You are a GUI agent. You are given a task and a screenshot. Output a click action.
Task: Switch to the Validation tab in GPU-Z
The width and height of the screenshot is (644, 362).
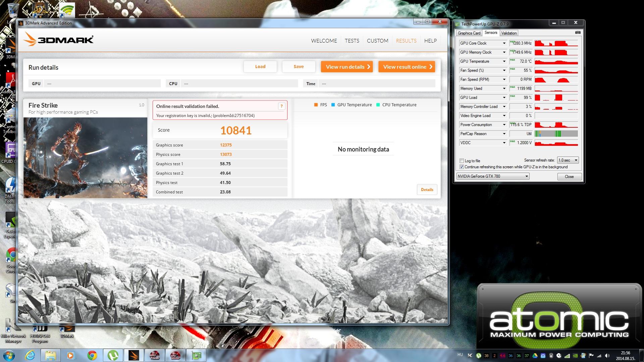509,33
